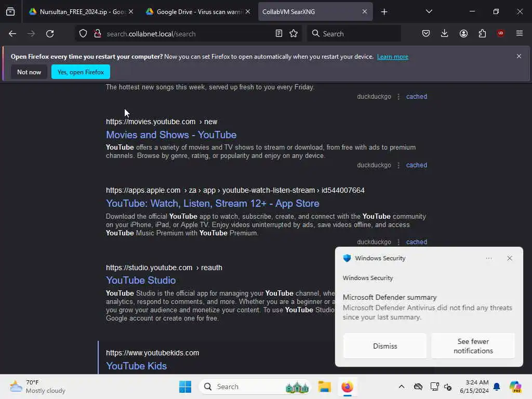The width and height of the screenshot is (532, 399).
Task: Dismiss the Firefox startup notification bar
Action: click(519, 56)
